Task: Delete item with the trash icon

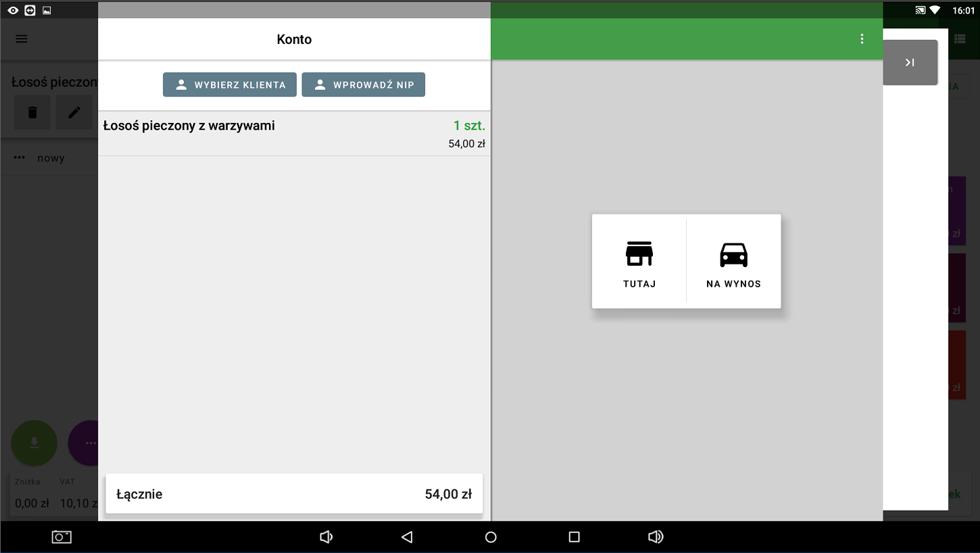Action: point(32,112)
